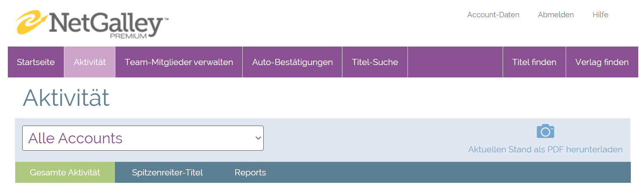Download Aktuellen Stand als PDF
The height and width of the screenshot is (189, 644).
click(x=545, y=149)
